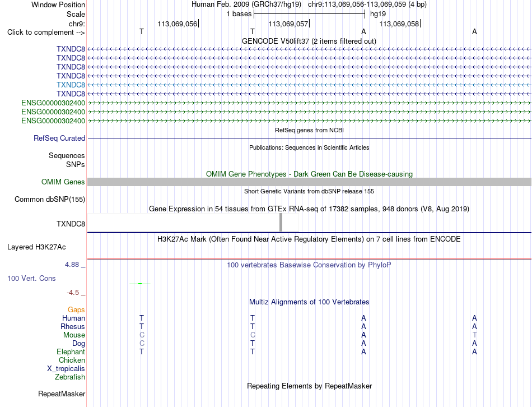This screenshot has height=407, width=532.
Task: Click the T base in Mouse row
Action: [x=474, y=335]
